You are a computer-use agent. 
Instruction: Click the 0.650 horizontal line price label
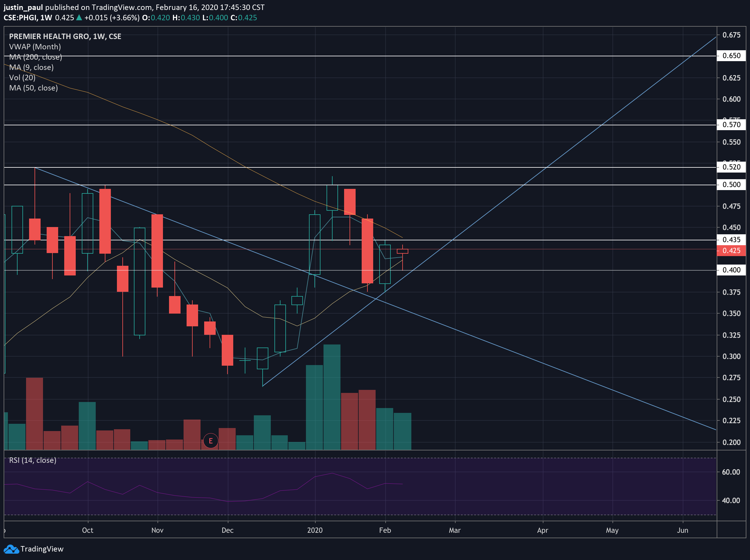[x=731, y=56]
